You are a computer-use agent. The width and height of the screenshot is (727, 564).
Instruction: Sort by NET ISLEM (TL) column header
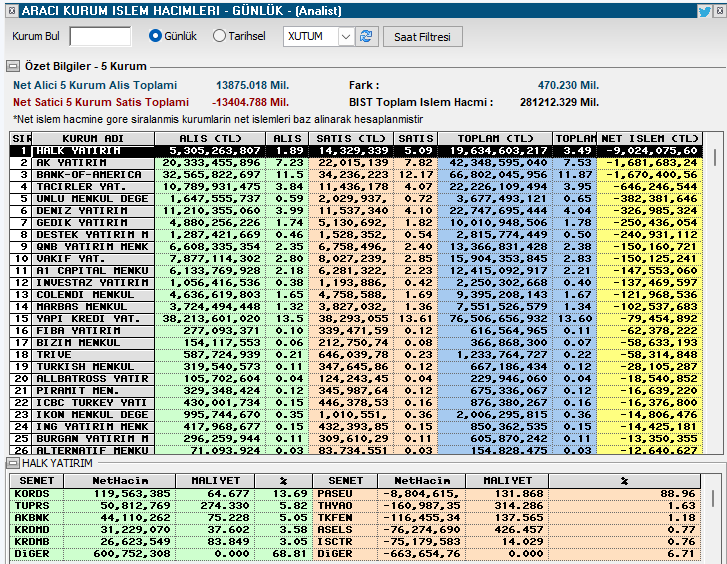click(x=649, y=138)
